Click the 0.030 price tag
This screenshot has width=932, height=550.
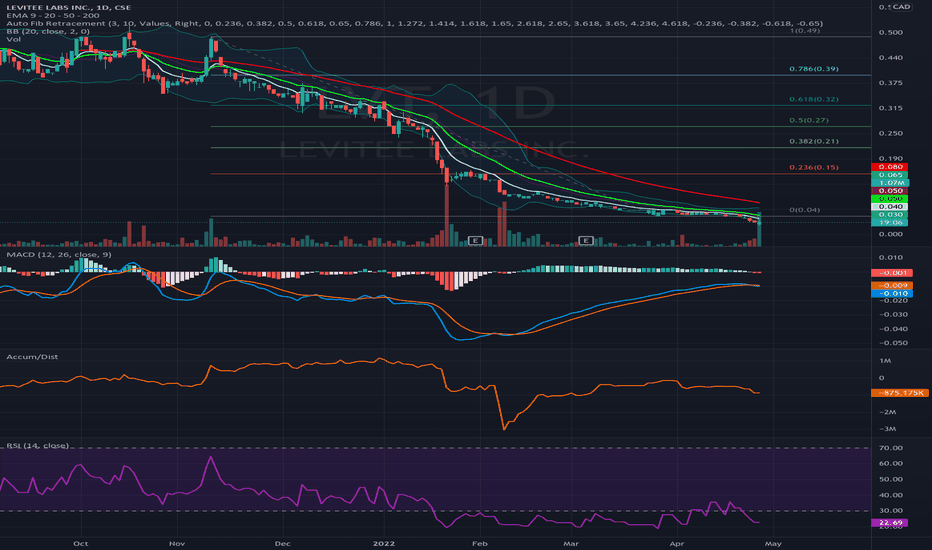889,215
